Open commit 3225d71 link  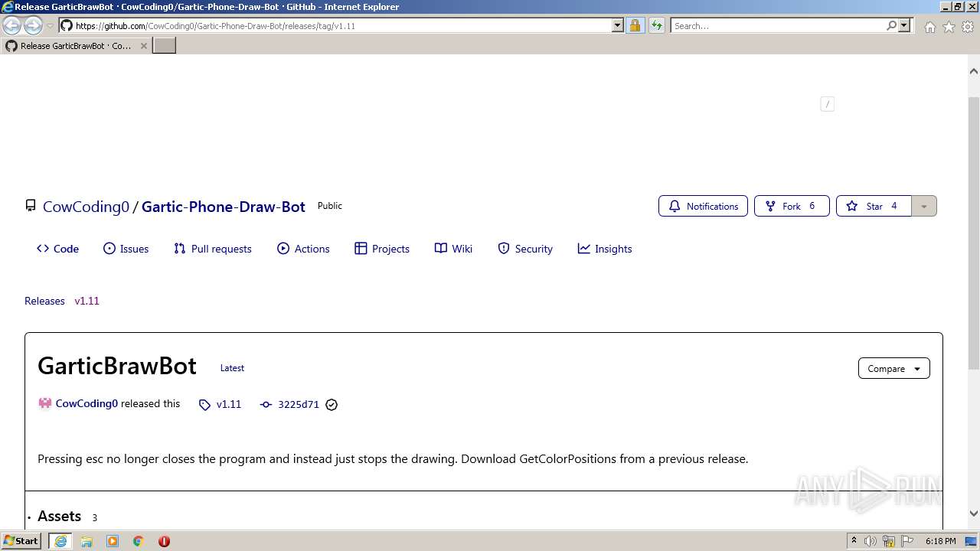[x=299, y=405]
